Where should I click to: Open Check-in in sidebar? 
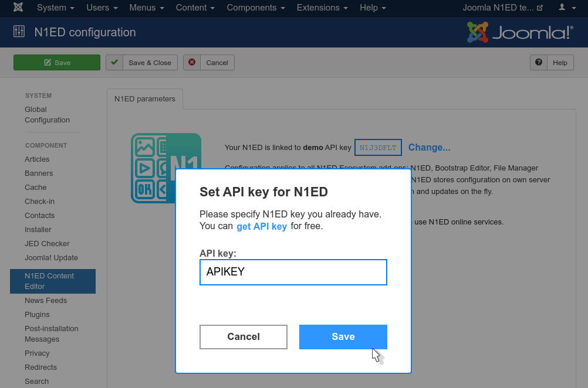[40, 202]
